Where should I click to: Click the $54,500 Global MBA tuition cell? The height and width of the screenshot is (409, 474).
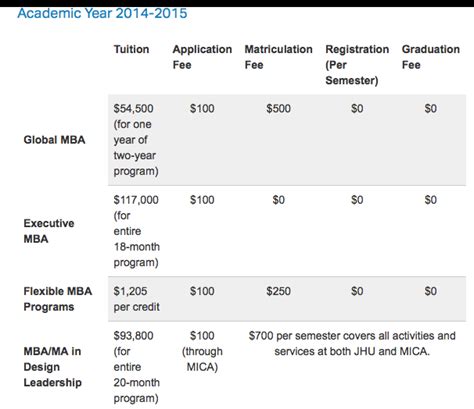136,140
